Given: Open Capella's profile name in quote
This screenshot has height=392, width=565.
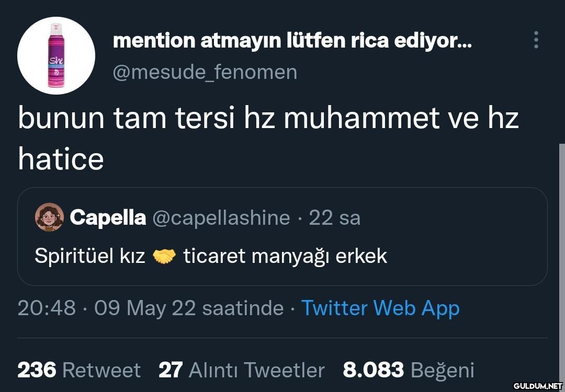Looking at the screenshot, I should tap(108, 217).
